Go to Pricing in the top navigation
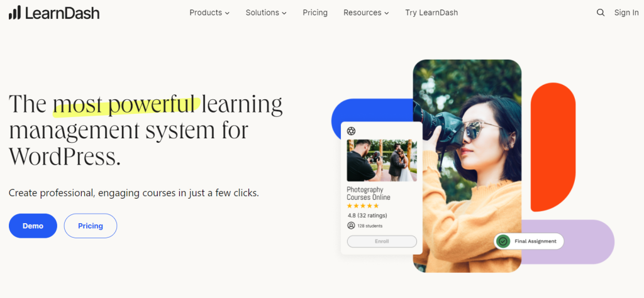Image resolution: width=644 pixels, height=298 pixels. coord(315,13)
